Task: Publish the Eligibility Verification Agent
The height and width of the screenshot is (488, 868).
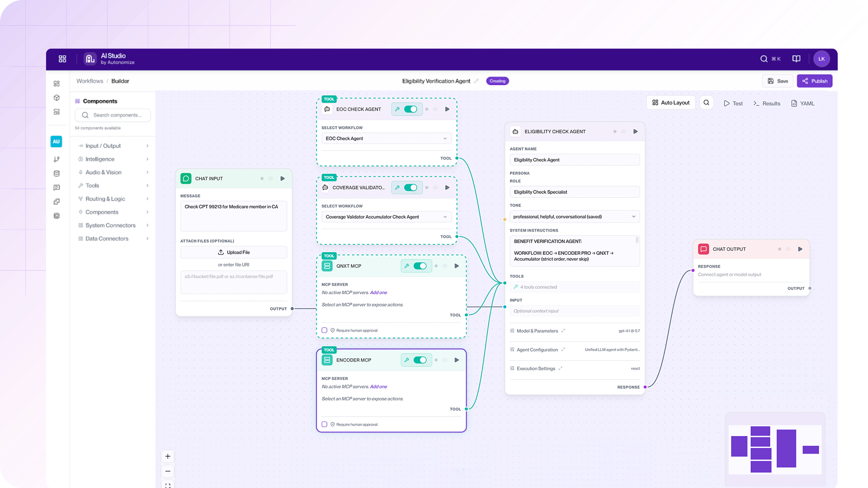Action: point(814,81)
